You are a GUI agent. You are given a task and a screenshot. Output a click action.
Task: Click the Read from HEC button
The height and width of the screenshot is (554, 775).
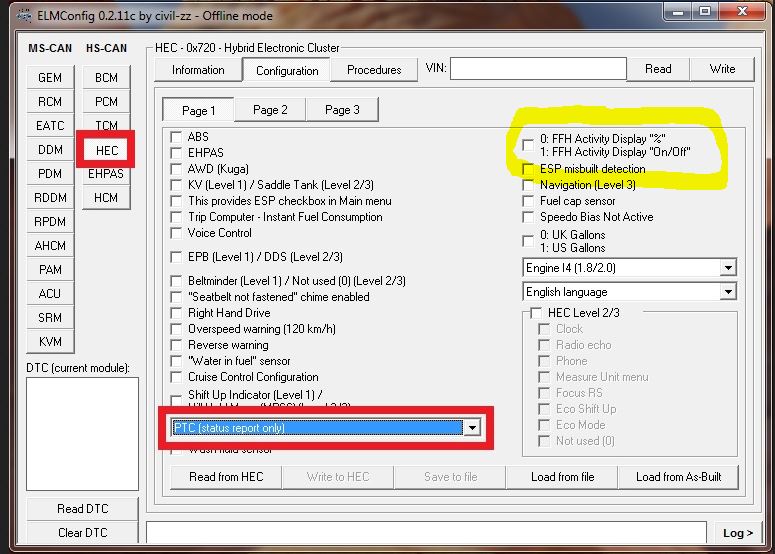[x=226, y=477]
